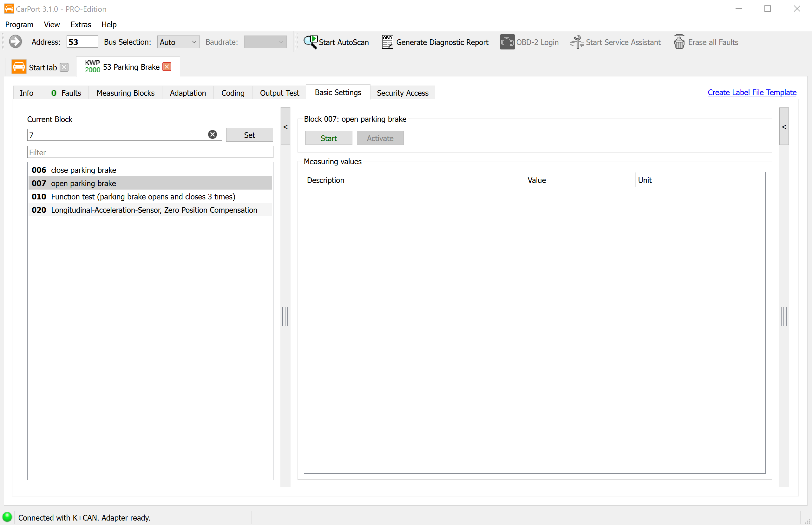Viewport: 812px width, 525px height.
Task: Maximize the CarPort window
Action: click(768, 9)
